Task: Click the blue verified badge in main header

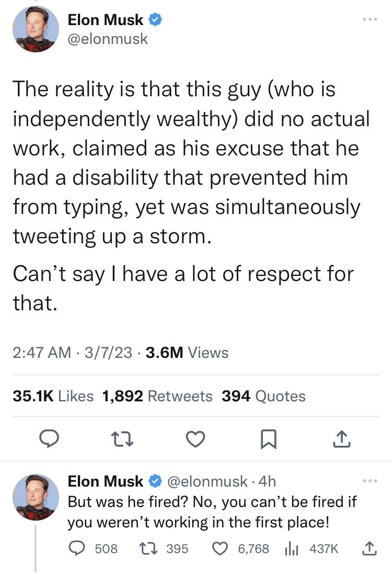Action: coord(155,20)
